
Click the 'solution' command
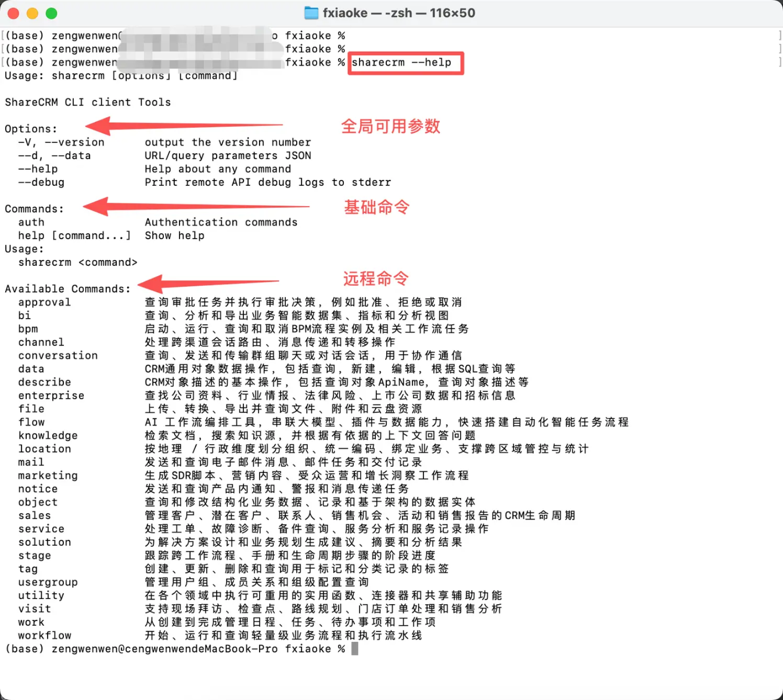point(45,542)
